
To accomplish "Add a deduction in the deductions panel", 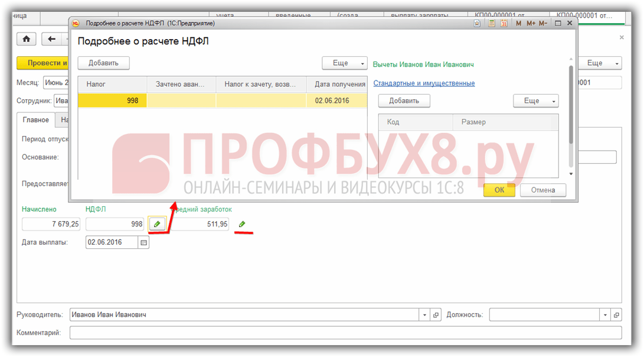I will tap(404, 100).
